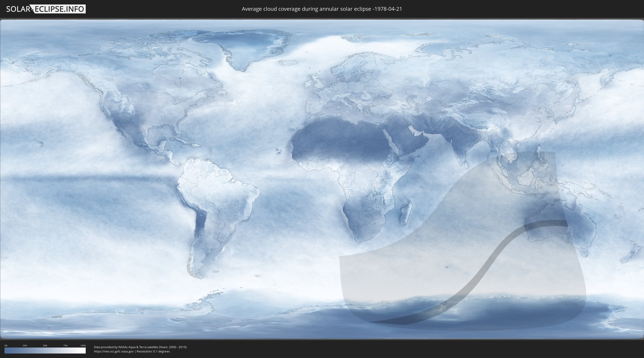The width and height of the screenshot is (644, 358).
Task: Select the title 'Average cloud coverage during annular solar eclipse -1978-04-21'
Action: (322, 9)
